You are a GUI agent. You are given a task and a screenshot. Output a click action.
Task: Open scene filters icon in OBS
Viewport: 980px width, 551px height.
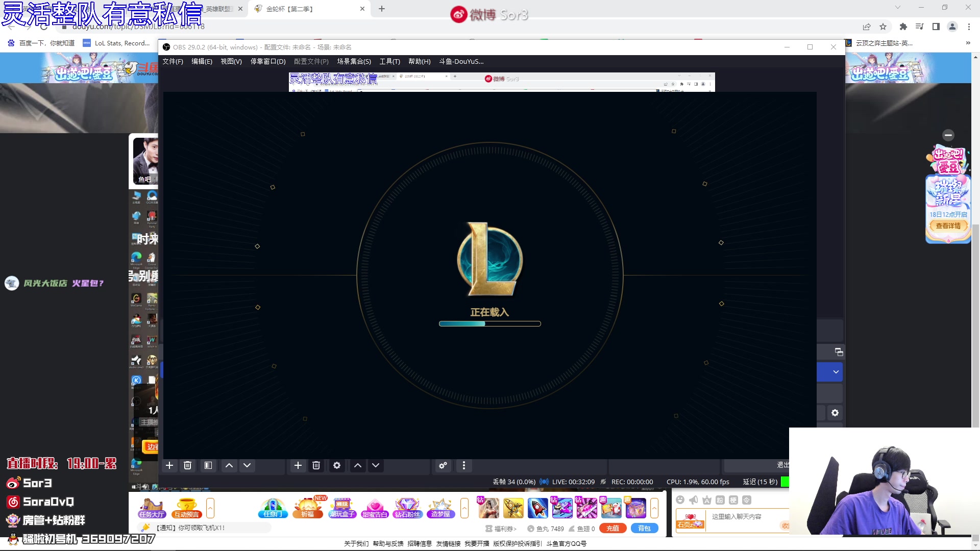[208, 465]
